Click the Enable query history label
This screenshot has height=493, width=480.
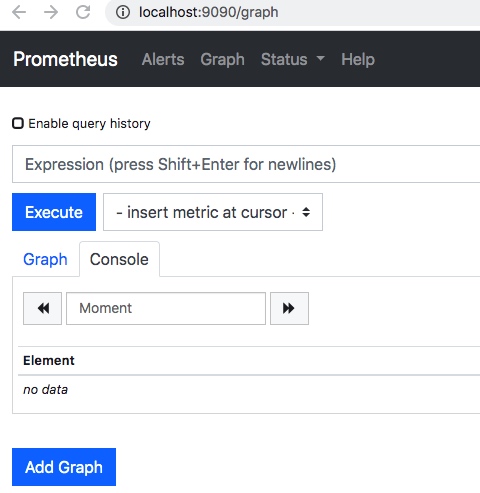click(x=89, y=124)
